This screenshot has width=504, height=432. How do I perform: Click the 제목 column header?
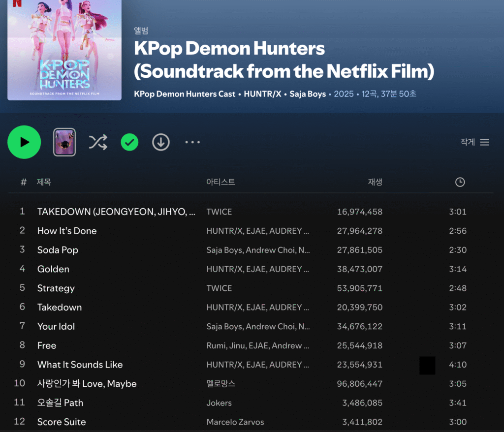[x=44, y=182]
